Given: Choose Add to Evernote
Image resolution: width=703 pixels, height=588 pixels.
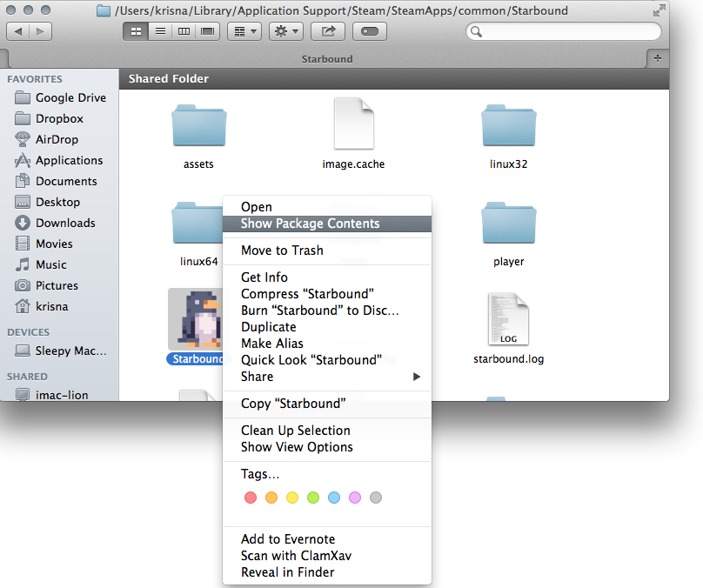Looking at the screenshot, I should point(327,539).
